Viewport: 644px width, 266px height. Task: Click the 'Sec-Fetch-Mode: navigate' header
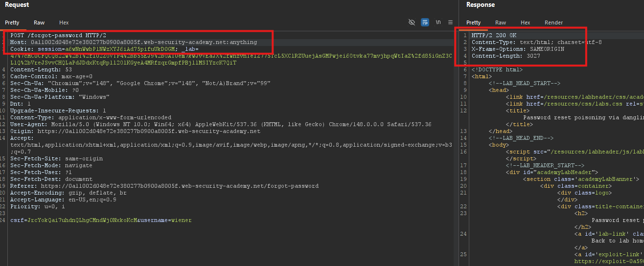click(x=51, y=166)
